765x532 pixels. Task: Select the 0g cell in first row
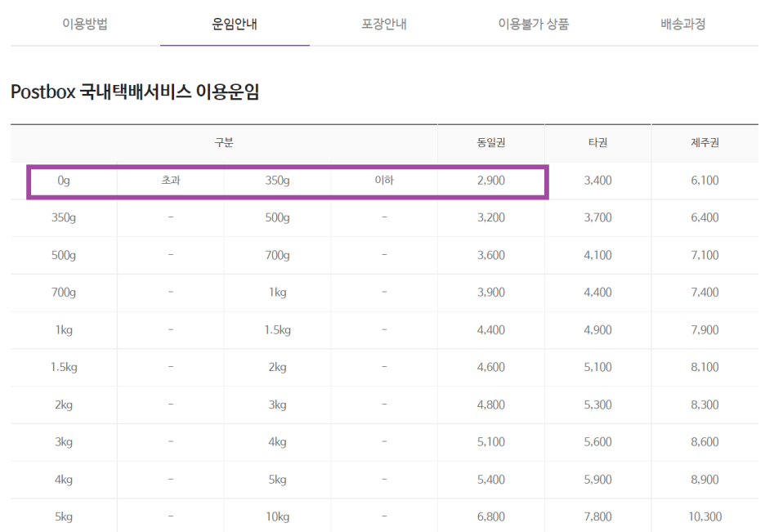coord(64,181)
